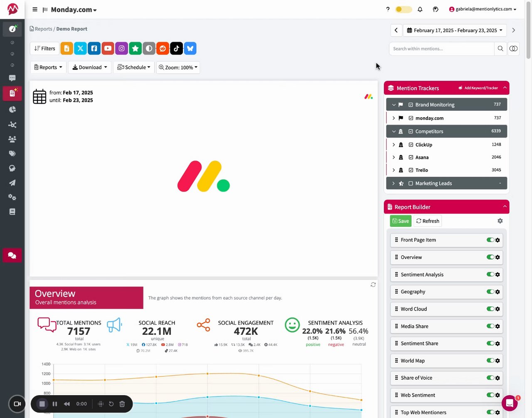Go to the Reports breadcrumb link

click(43, 29)
